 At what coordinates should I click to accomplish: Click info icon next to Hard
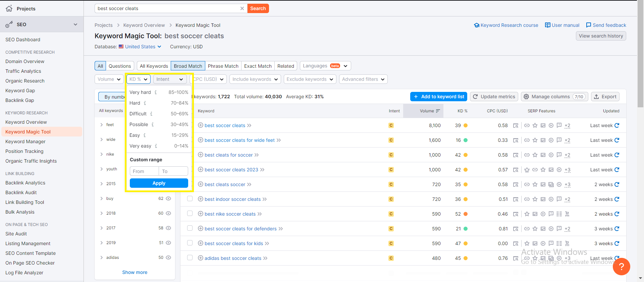(145, 103)
